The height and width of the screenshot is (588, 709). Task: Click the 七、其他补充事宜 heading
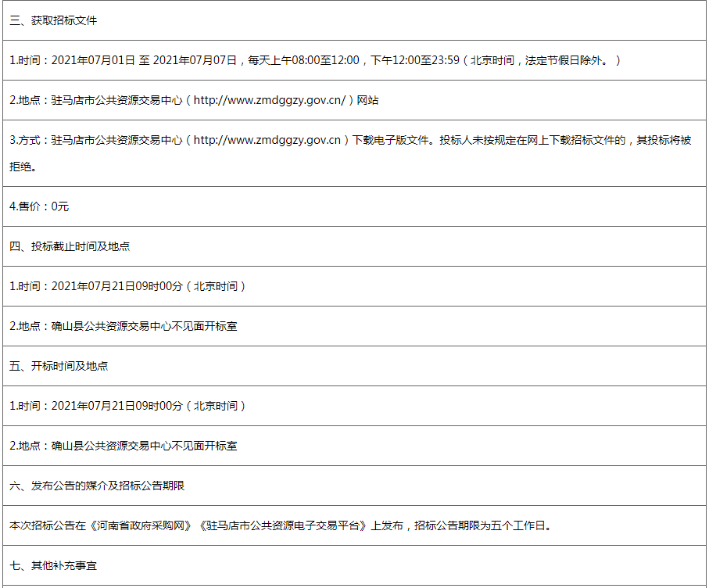pos(53,565)
